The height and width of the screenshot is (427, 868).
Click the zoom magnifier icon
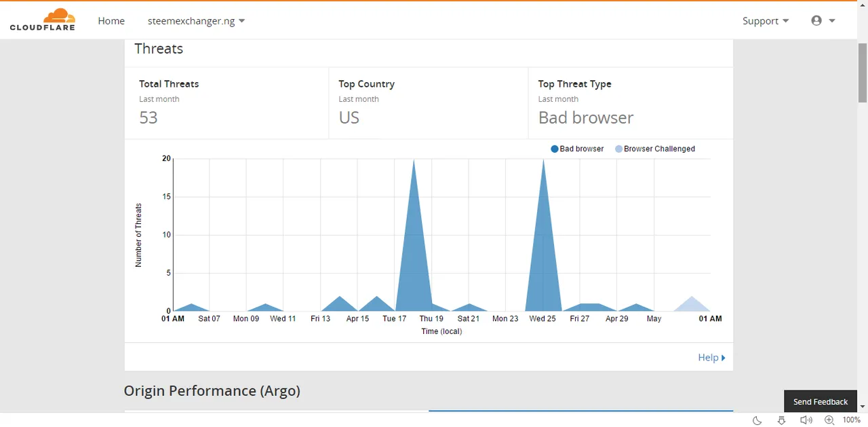click(x=829, y=420)
